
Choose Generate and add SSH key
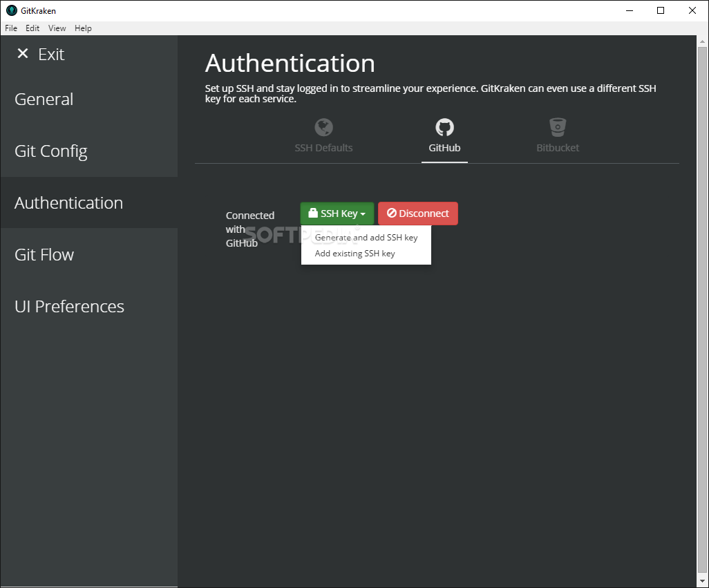[x=366, y=238]
